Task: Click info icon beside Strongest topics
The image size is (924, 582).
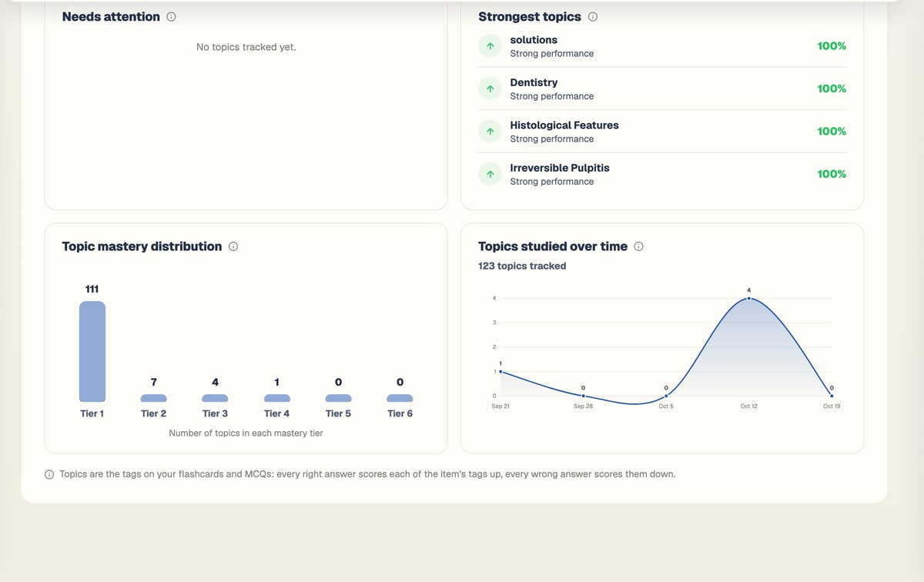Action: 592,17
